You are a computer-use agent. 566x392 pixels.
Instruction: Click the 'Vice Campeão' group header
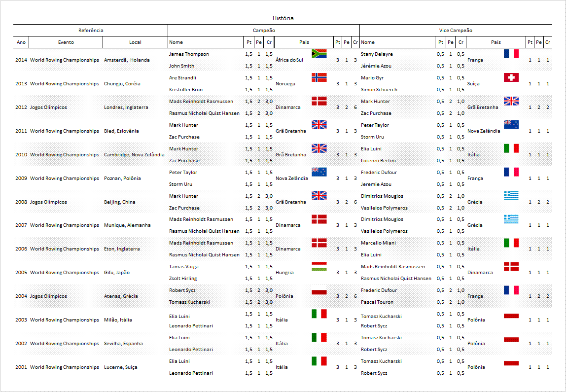point(456,30)
